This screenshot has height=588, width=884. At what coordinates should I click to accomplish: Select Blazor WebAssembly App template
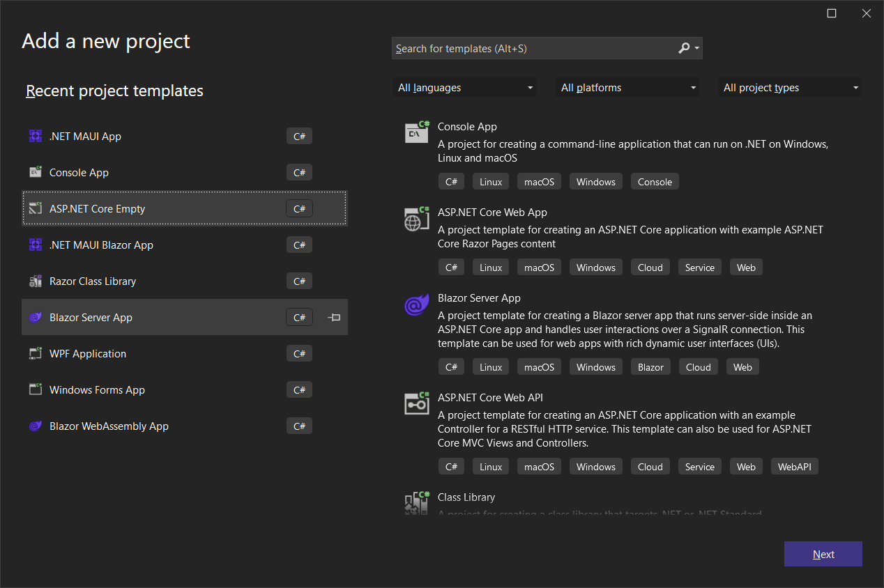185,426
